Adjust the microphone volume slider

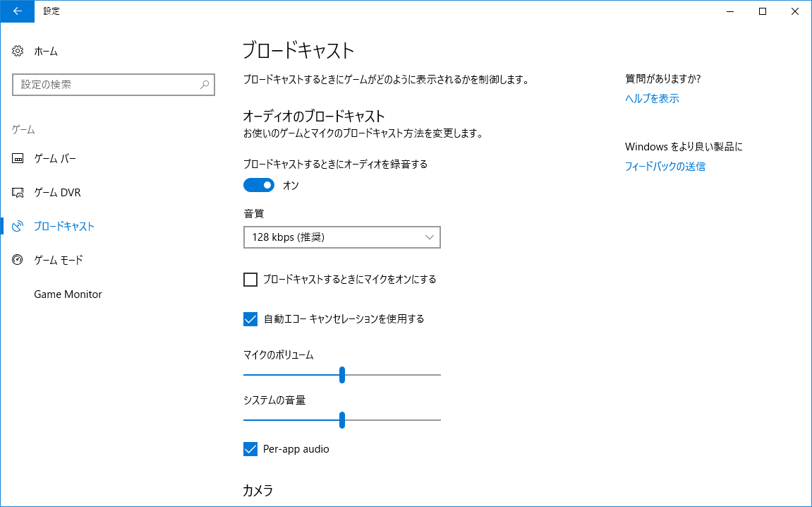point(342,375)
